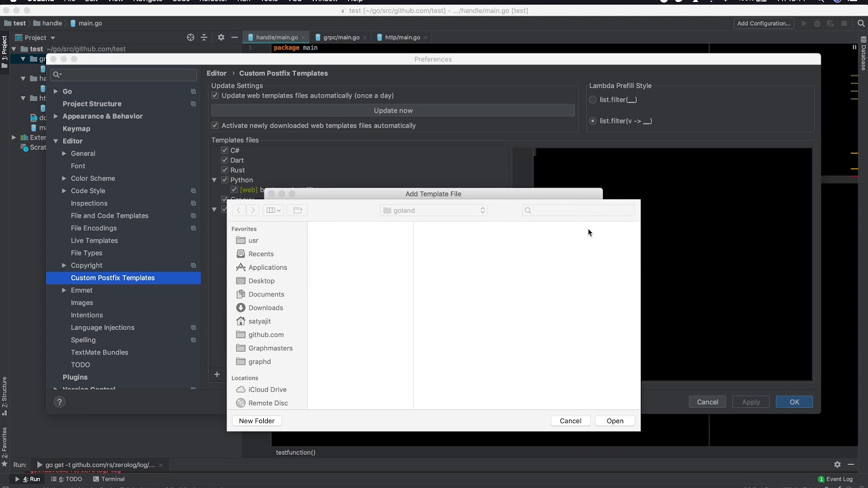This screenshot has width=868, height=488.
Task: Change file dialog column view mode
Action: [273, 210]
